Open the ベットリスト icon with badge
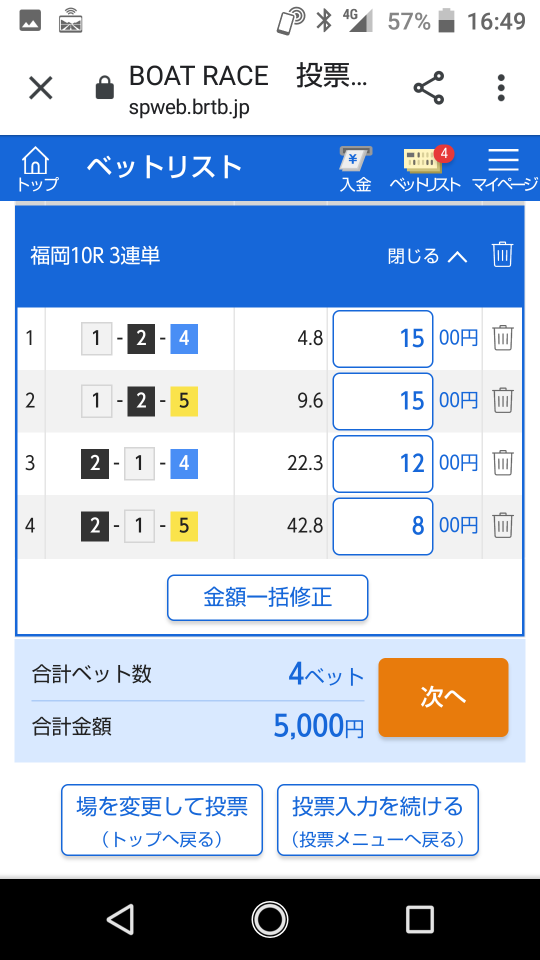 pyautogui.click(x=426, y=170)
